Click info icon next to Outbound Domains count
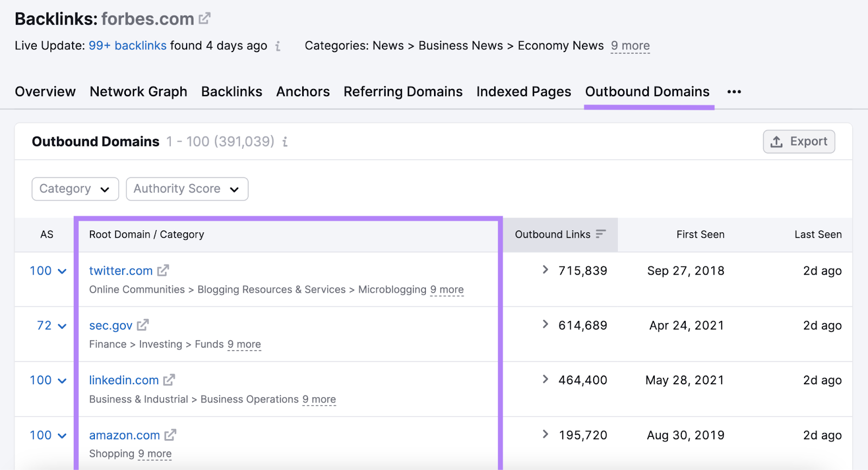Image resolution: width=868 pixels, height=470 pixels. [285, 142]
